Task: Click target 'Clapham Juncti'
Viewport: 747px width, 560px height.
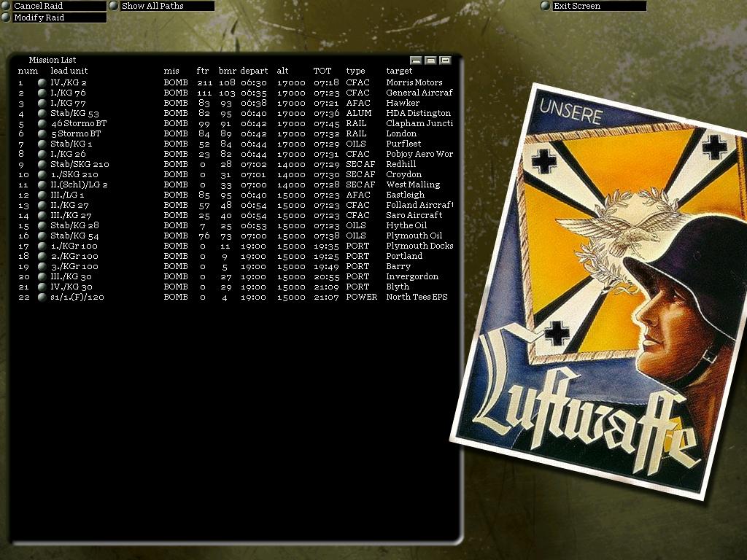Action: coord(419,123)
